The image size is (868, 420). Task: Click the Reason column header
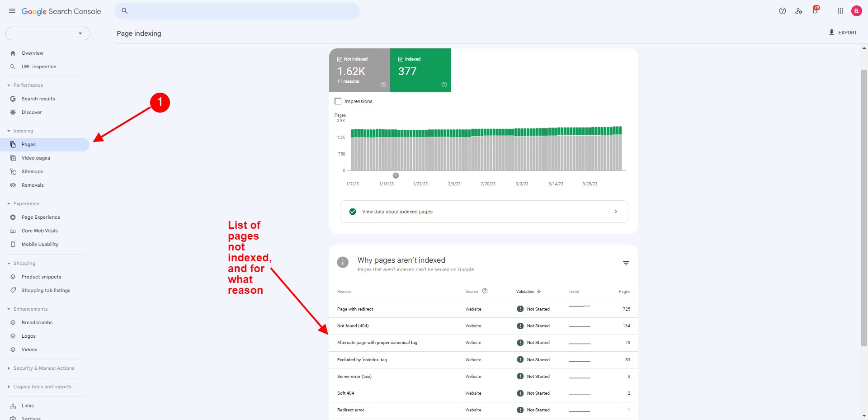[344, 292]
